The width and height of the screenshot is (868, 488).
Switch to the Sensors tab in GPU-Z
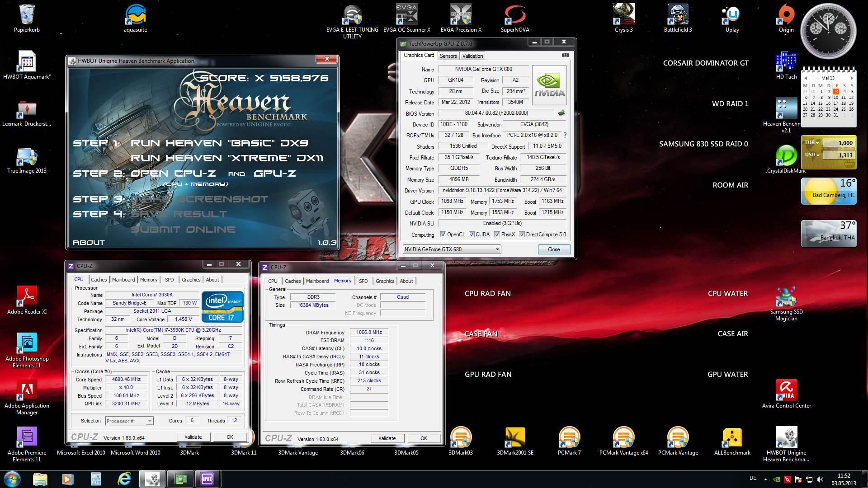point(448,56)
